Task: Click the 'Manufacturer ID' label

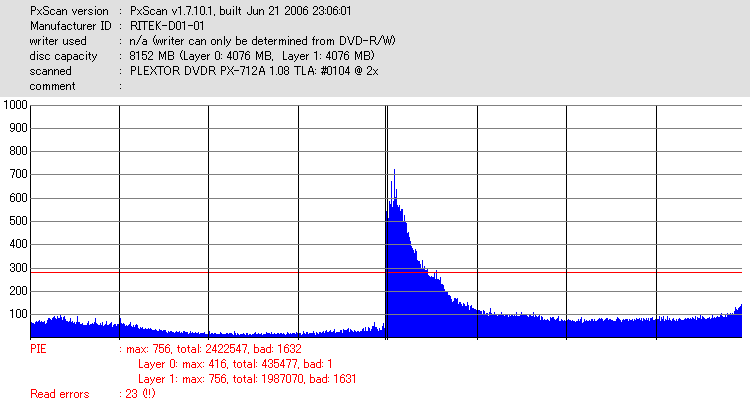Action: [x=70, y=26]
